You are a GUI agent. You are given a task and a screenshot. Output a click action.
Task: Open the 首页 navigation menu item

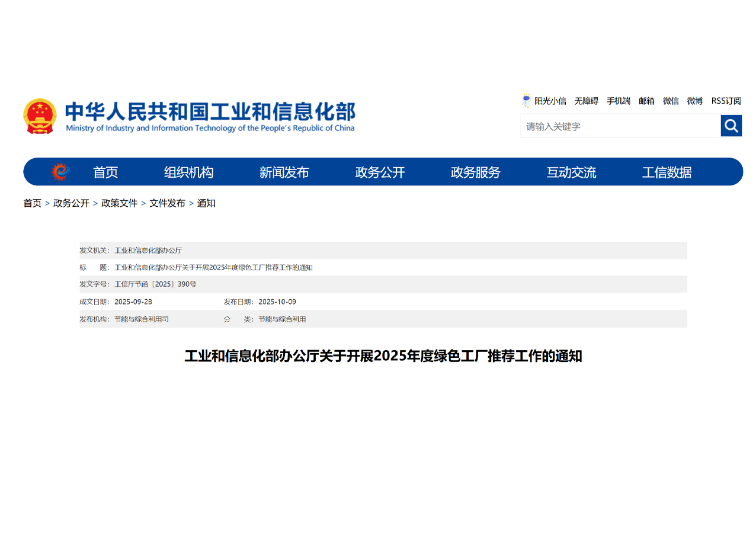(105, 172)
